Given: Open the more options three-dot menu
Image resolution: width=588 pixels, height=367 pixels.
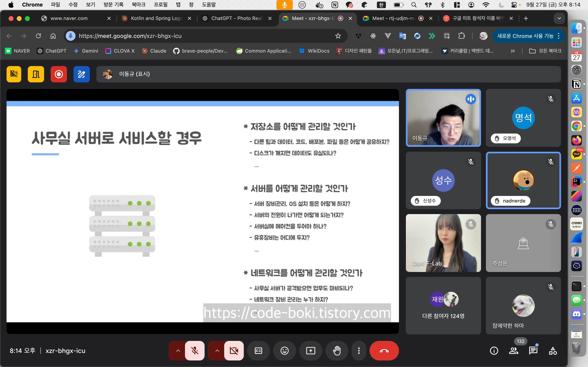Looking at the screenshot, I should tap(359, 350).
